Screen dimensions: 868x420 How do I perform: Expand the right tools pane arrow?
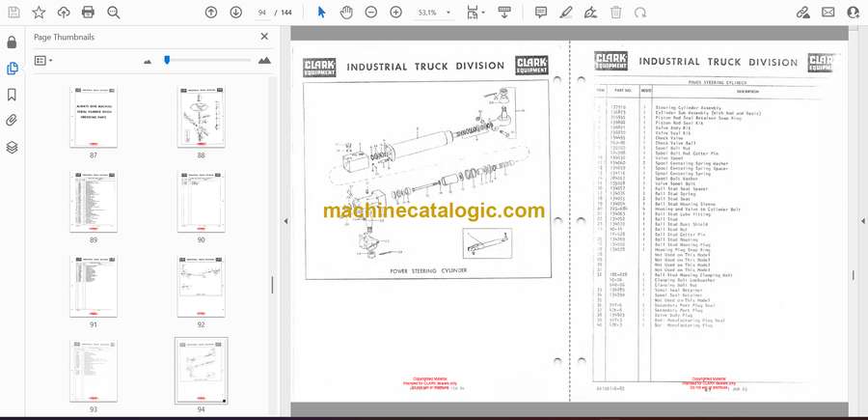point(862,221)
